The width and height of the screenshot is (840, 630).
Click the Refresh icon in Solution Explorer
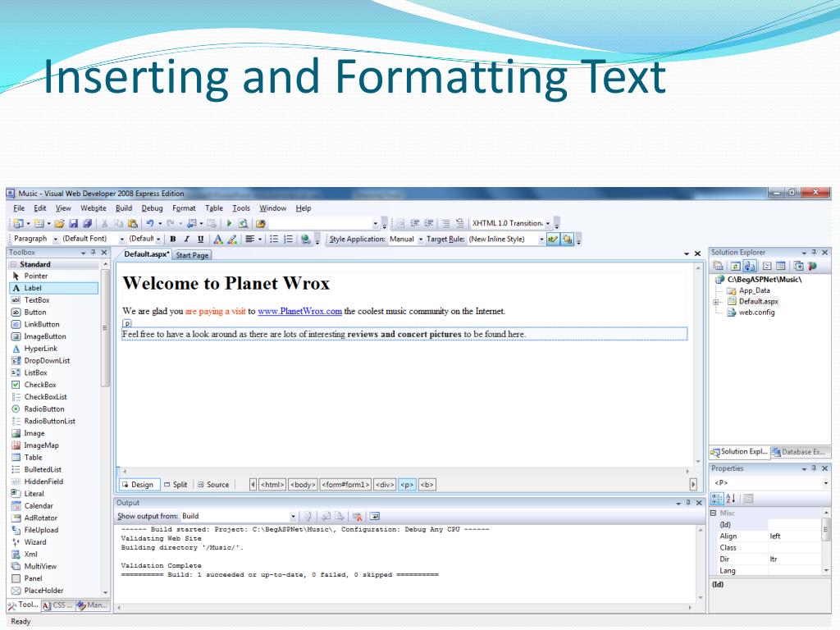736,266
